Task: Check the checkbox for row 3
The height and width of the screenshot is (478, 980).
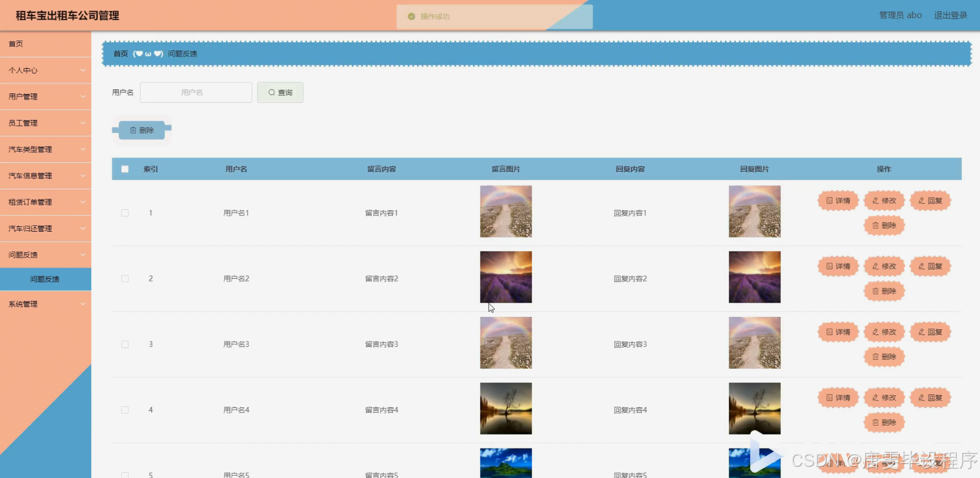Action: click(125, 345)
